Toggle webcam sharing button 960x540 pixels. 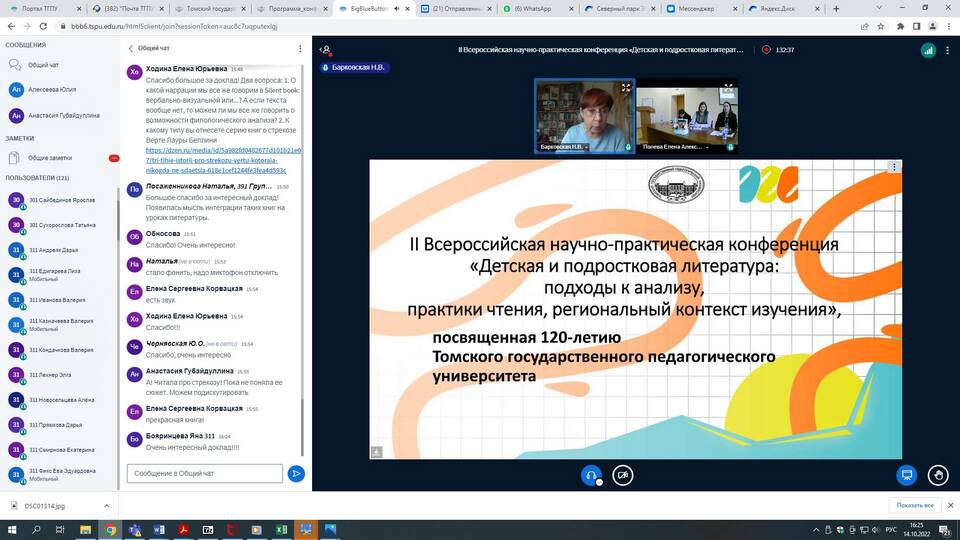coord(623,475)
